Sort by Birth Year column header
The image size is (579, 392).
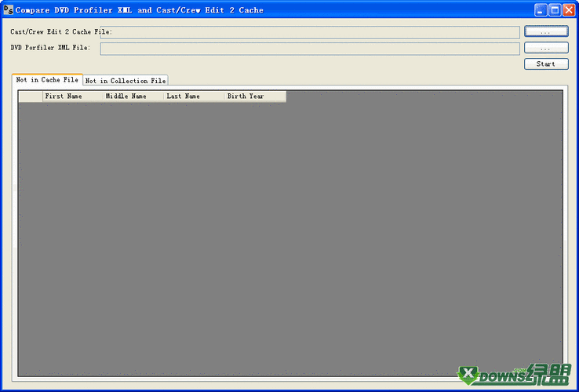[256, 96]
